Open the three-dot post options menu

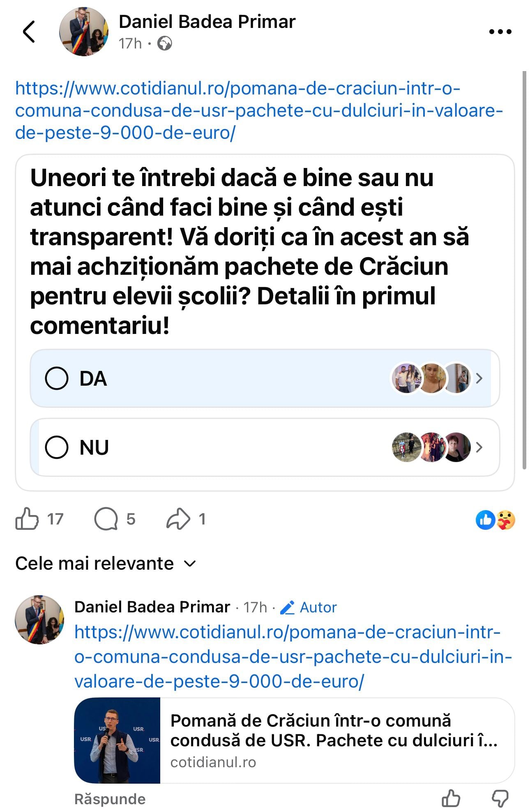tap(500, 32)
